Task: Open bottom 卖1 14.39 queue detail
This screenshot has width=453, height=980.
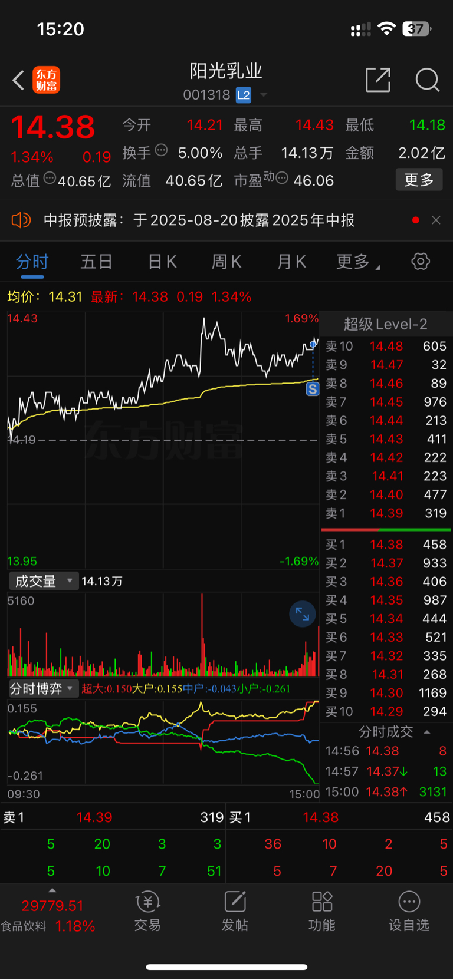Action: click(x=113, y=817)
